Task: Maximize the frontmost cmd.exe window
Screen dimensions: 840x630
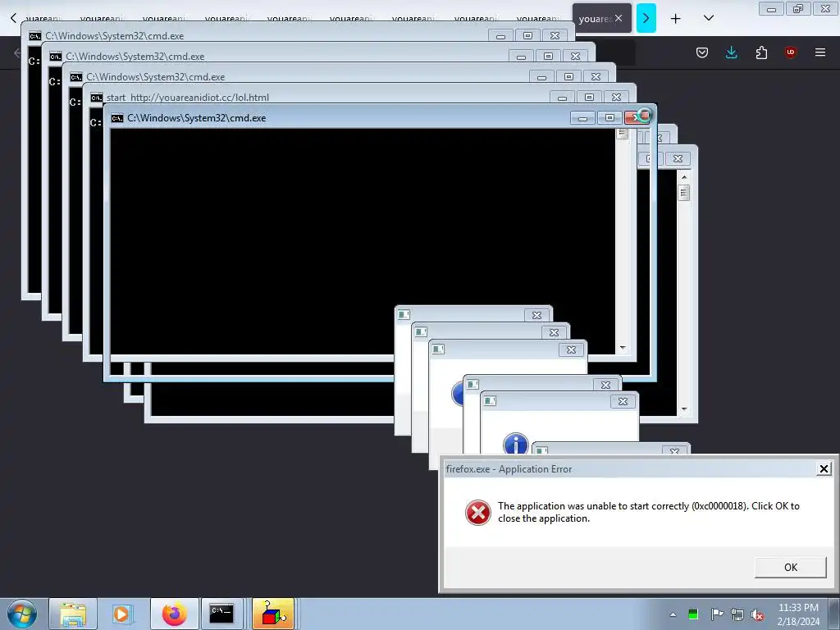Action: coord(609,118)
